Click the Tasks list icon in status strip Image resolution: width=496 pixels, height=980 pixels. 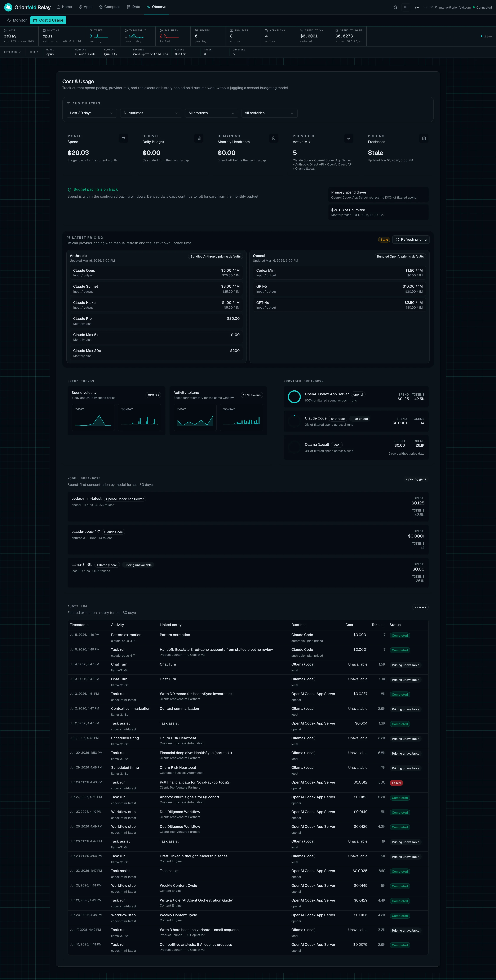point(91,30)
